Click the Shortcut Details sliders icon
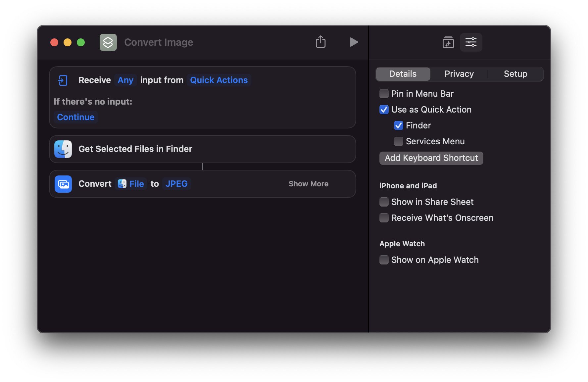The image size is (588, 382). 471,42
